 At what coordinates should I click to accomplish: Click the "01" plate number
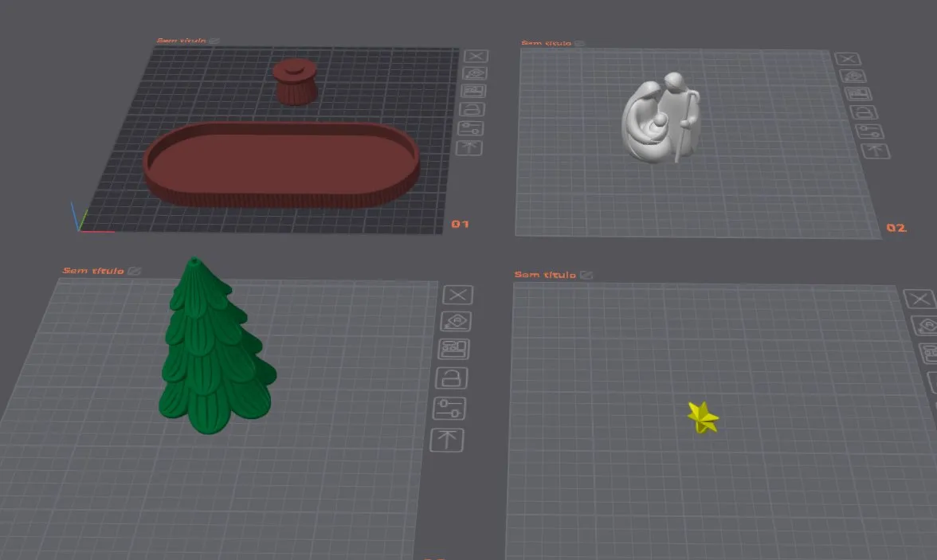[461, 224]
